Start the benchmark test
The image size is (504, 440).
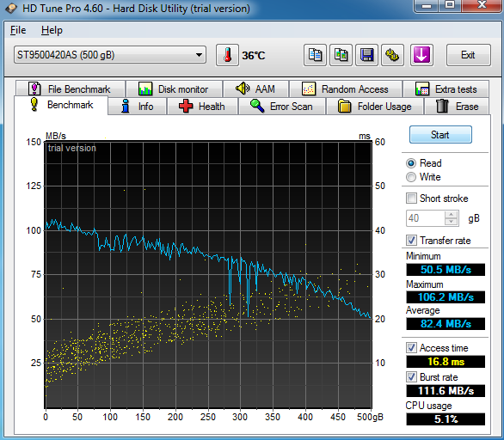click(x=440, y=135)
